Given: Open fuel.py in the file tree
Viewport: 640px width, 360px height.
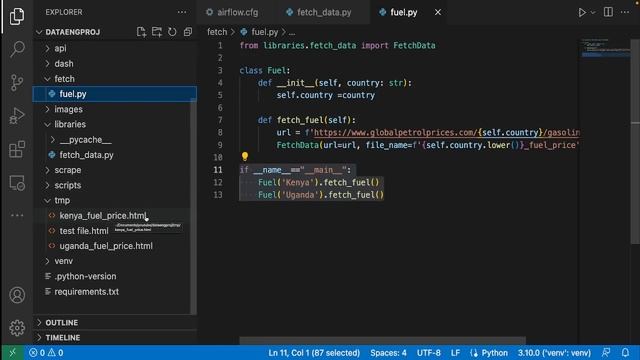Looking at the screenshot, I should point(114,94).
